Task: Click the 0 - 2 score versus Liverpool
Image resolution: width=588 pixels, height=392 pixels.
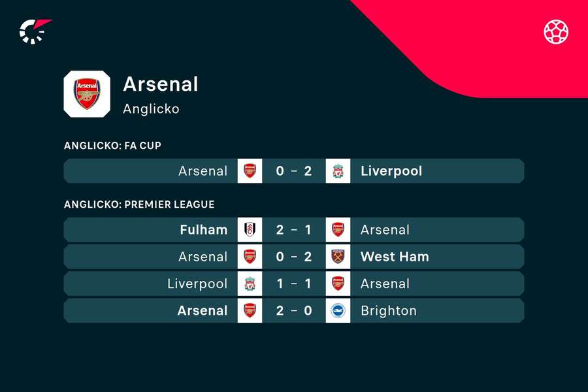Action: [x=294, y=171]
